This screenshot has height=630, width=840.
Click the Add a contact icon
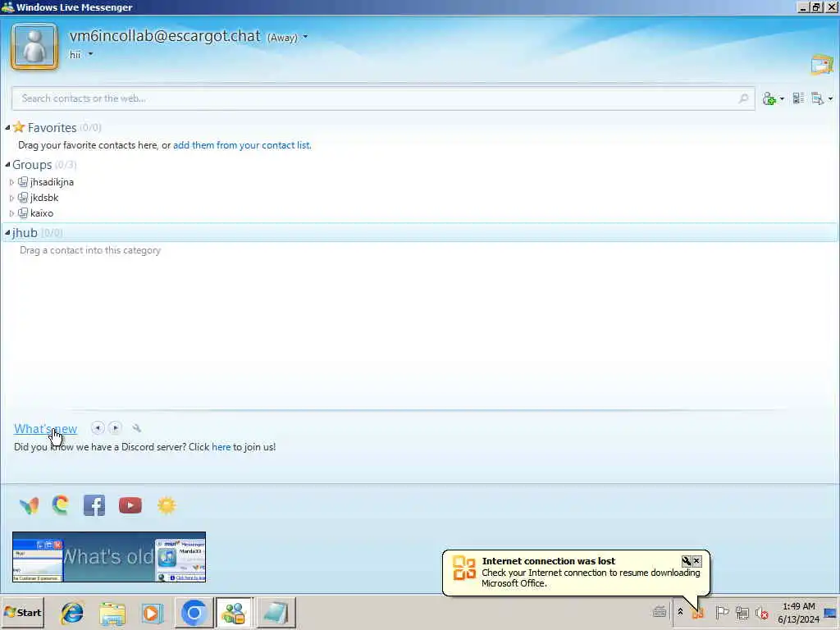coord(769,98)
